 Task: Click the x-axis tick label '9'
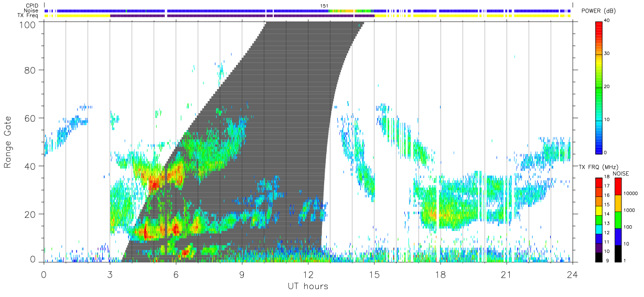(x=242, y=274)
